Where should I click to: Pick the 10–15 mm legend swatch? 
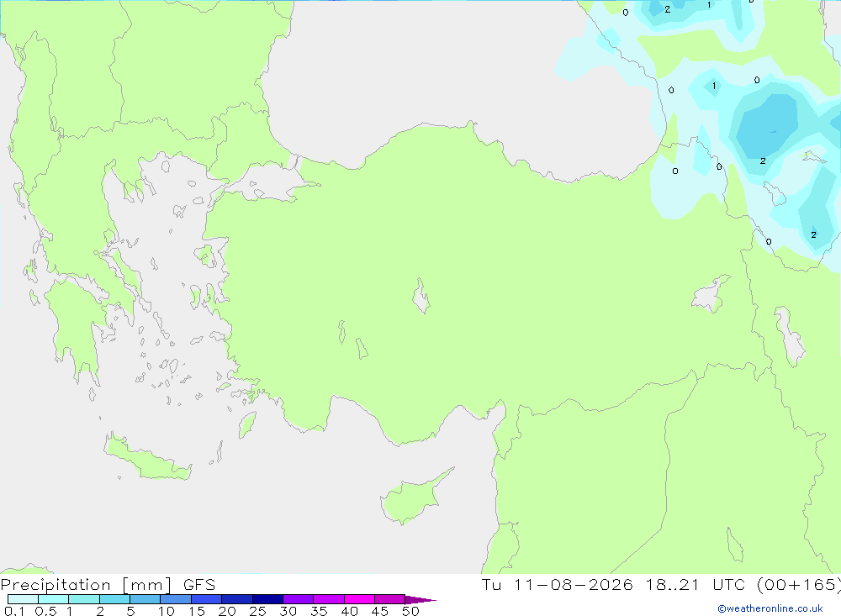click(176, 599)
